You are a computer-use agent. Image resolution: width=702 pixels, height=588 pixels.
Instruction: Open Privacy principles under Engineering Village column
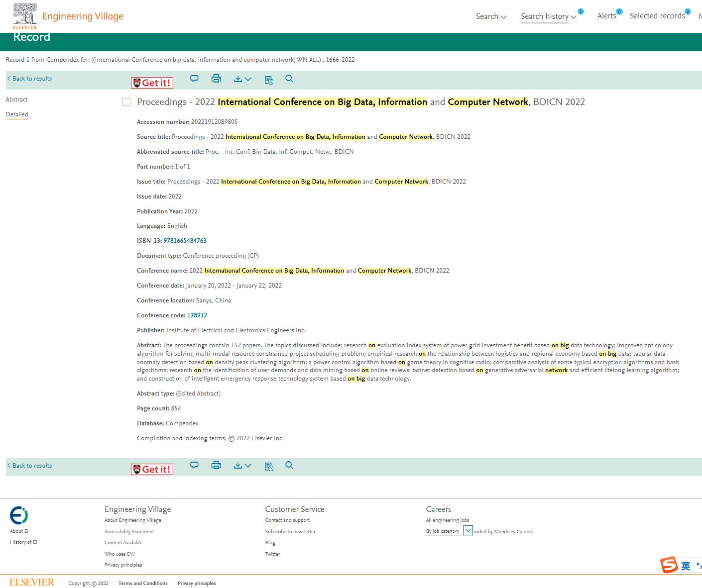123,565
